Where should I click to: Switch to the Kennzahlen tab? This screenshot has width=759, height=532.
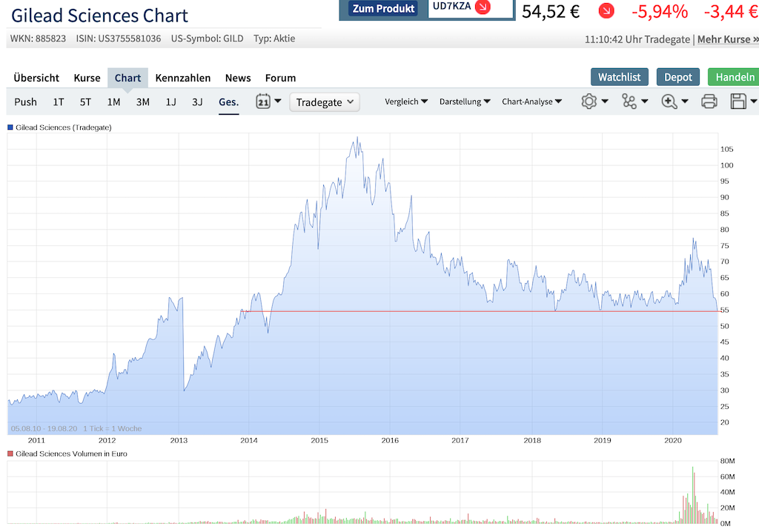182,77
